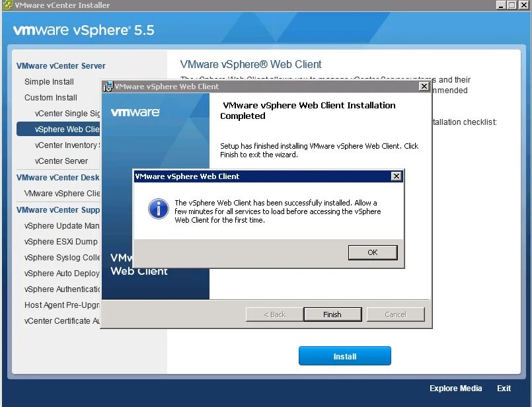Click the VMware vCenter Support Tools heading
Viewport: 532px width, 407px height.
58,210
